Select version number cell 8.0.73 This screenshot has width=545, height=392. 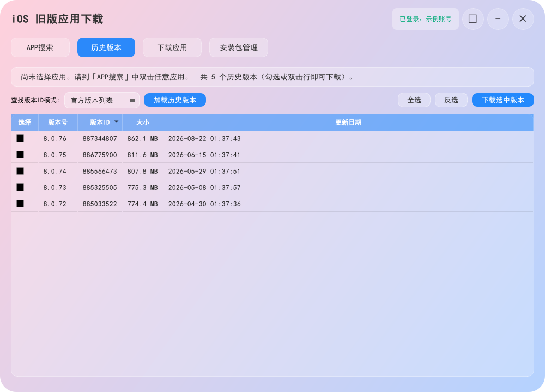[55, 188]
